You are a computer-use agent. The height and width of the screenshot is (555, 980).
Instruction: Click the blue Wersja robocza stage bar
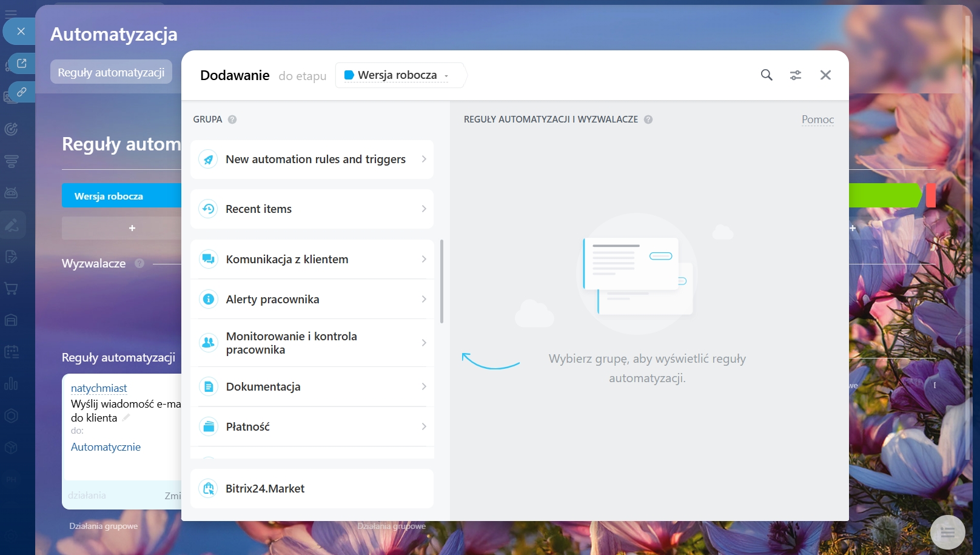tap(121, 196)
